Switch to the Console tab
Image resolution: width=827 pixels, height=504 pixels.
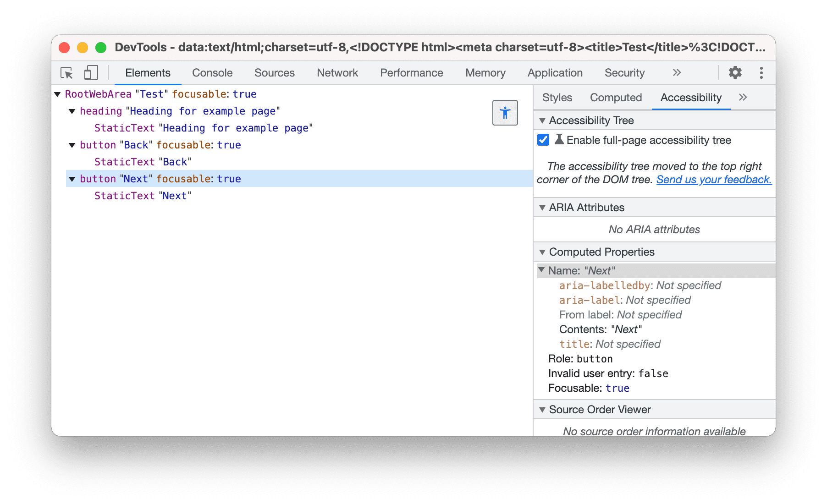[x=212, y=72]
